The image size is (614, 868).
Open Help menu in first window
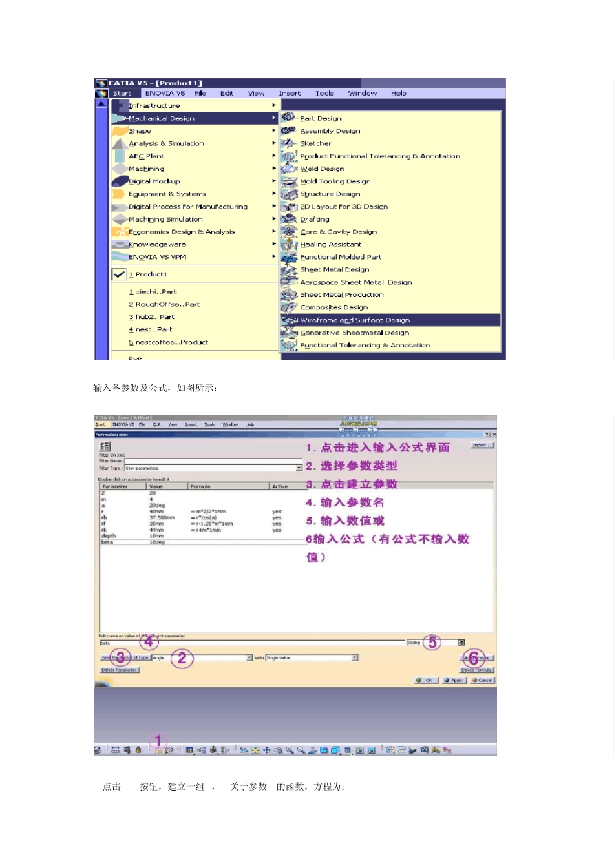[x=399, y=93]
